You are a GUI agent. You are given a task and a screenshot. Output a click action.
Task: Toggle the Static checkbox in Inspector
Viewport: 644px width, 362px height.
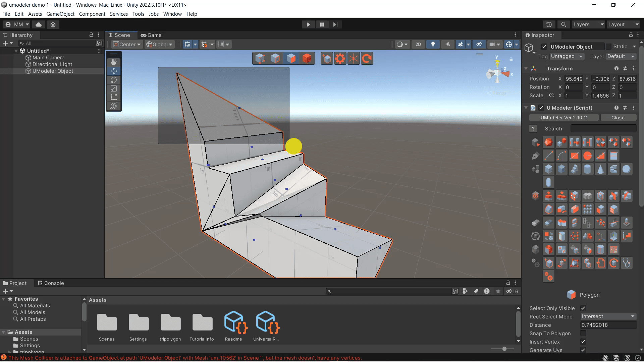point(608,47)
